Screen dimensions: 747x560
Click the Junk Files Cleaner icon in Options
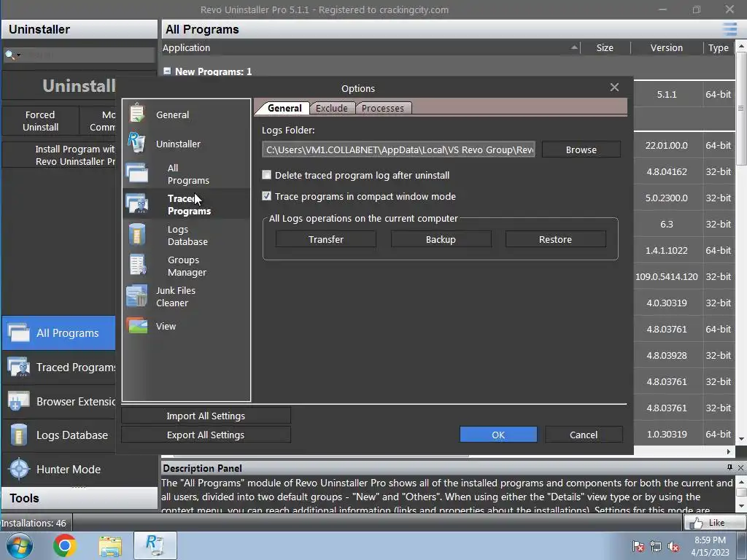[136, 296]
